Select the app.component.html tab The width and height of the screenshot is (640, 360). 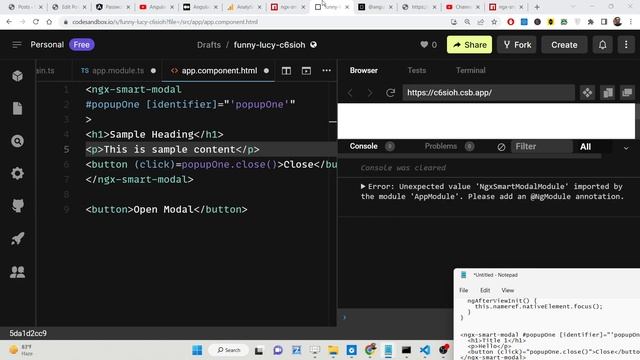[219, 71]
